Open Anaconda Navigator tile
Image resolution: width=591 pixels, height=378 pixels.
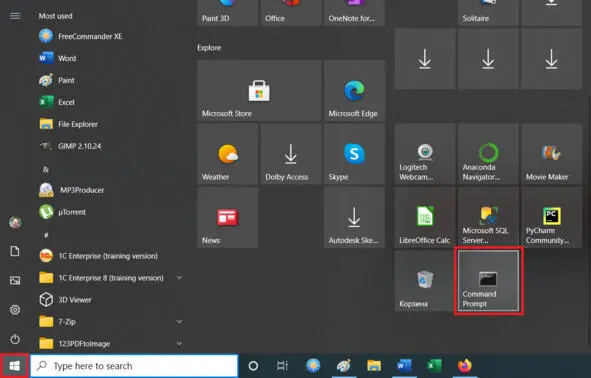pos(488,154)
